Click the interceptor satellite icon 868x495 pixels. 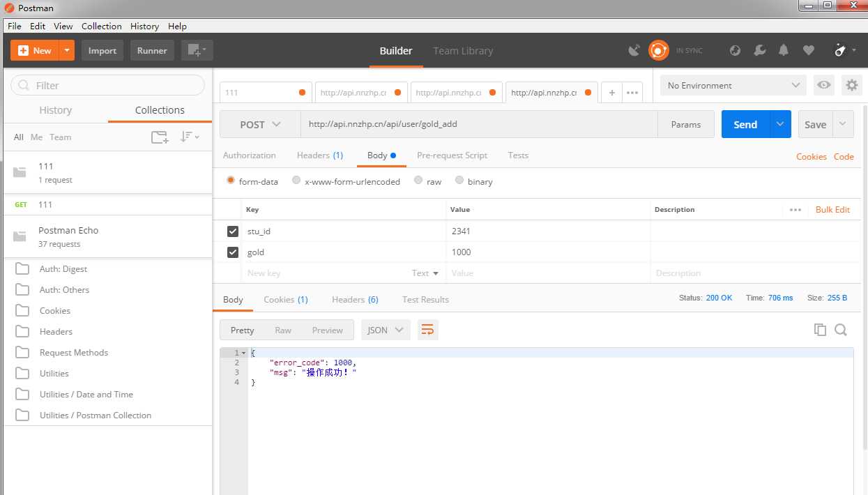click(634, 50)
